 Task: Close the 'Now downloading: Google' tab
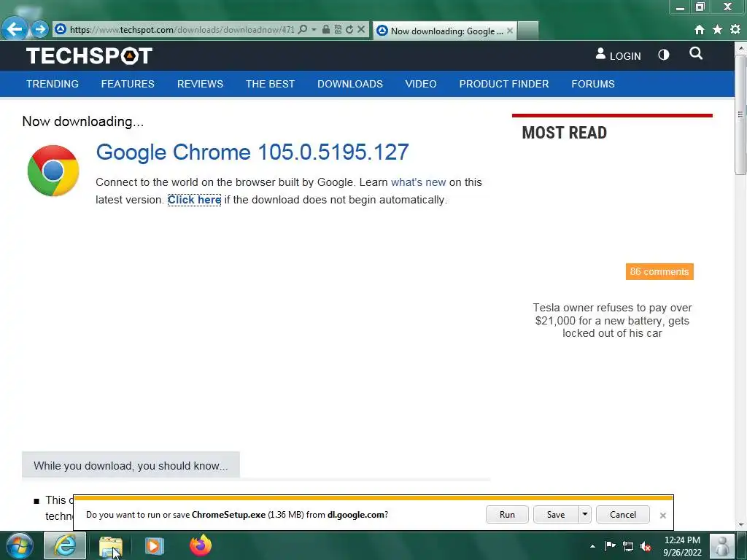click(510, 31)
